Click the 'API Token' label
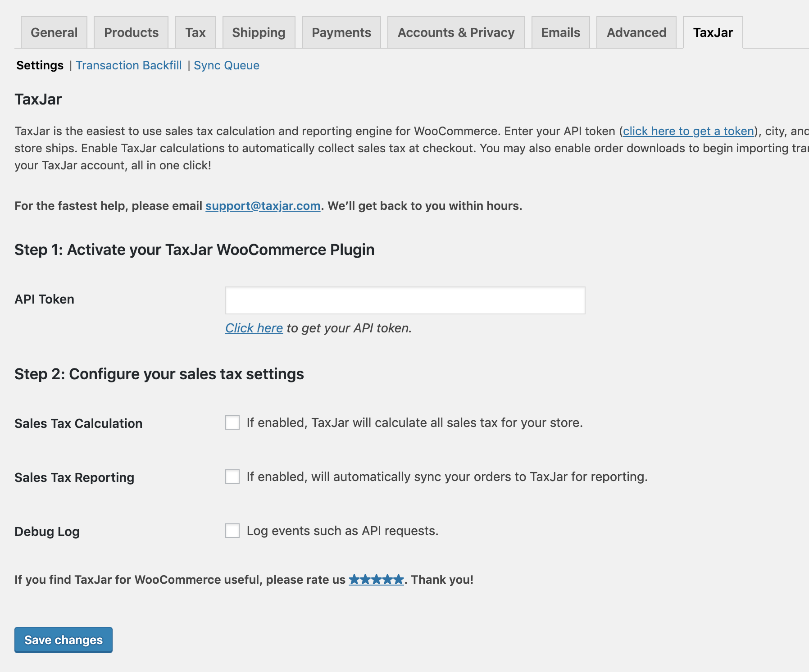The height and width of the screenshot is (672, 809). (44, 299)
